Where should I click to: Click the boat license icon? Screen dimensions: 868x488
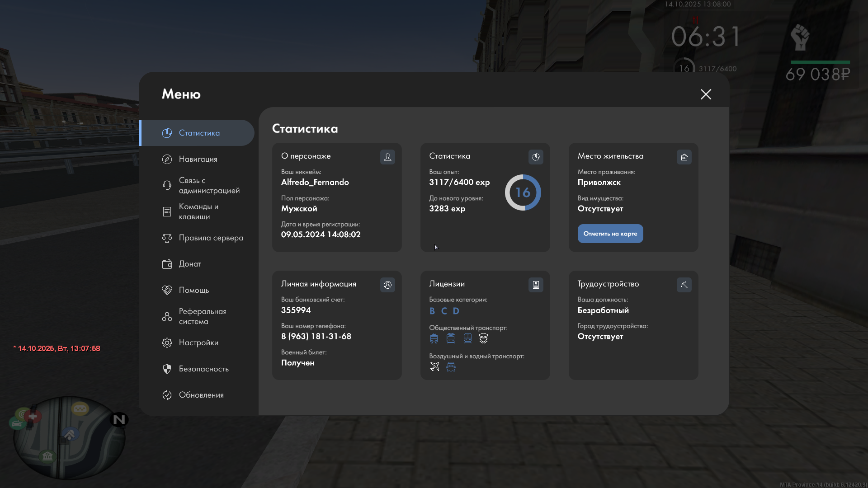point(451,367)
